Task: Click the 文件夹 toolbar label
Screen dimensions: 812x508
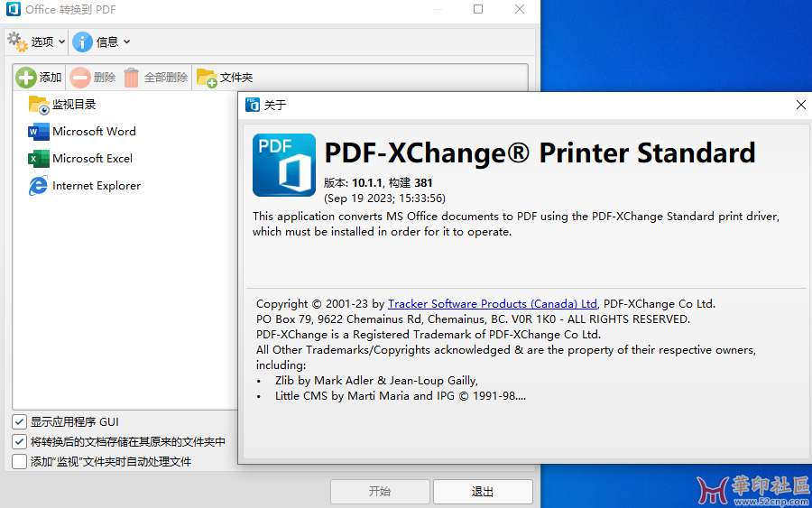Action: click(236, 78)
